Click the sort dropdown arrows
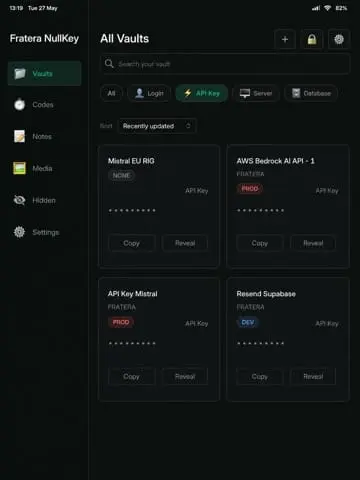Image resolution: width=360 pixels, height=480 pixels. (188, 126)
